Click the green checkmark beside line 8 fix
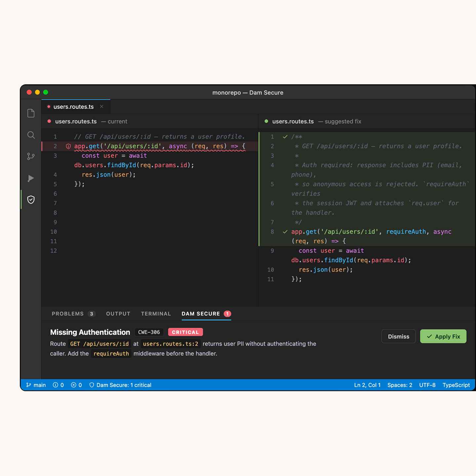 click(x=285, y=232)
